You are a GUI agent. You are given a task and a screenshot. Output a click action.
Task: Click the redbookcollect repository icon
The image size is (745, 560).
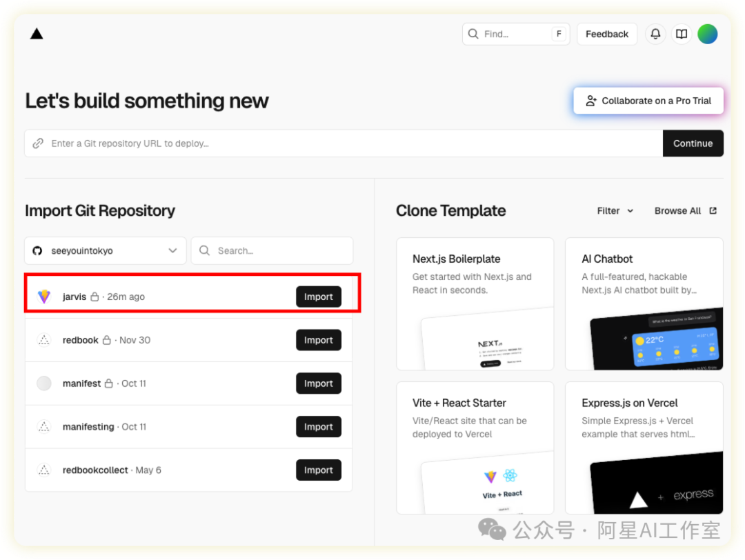point(44,470)
